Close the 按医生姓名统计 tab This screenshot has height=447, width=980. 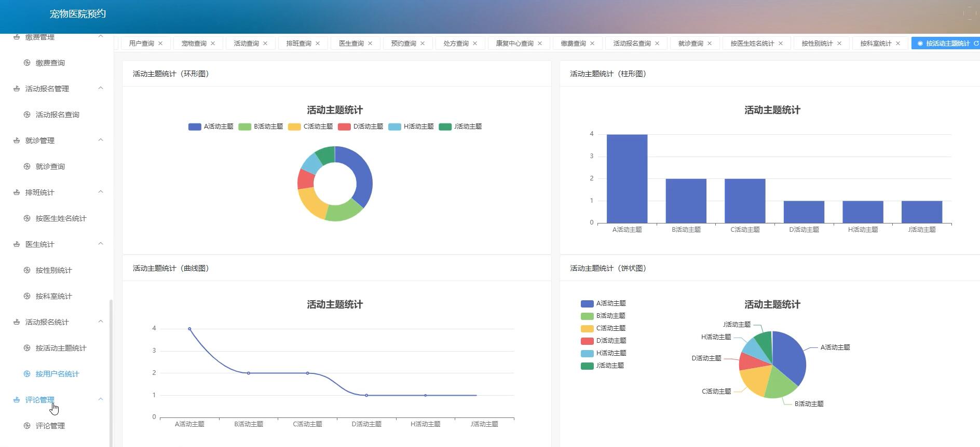click(781, 44)
